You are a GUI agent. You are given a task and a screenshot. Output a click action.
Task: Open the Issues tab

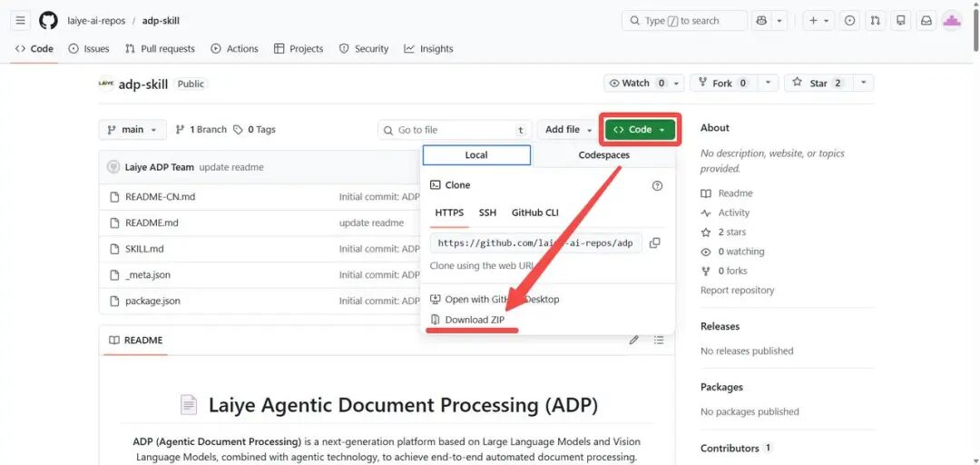click(x=89, y=49)
